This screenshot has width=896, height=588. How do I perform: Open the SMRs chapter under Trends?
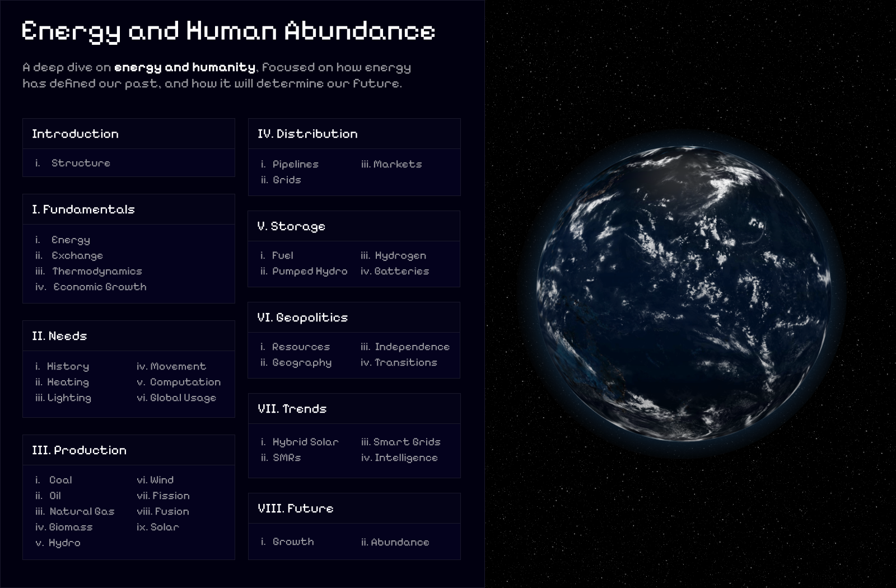tap(286, 458)
